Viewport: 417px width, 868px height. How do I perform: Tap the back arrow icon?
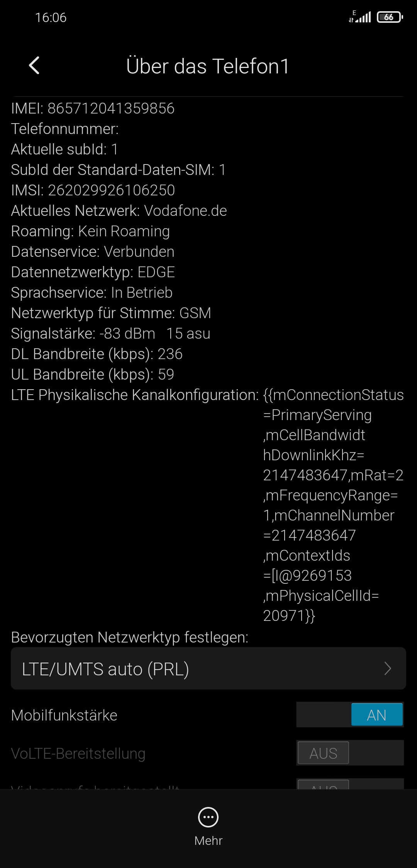[x=34, y=65]
